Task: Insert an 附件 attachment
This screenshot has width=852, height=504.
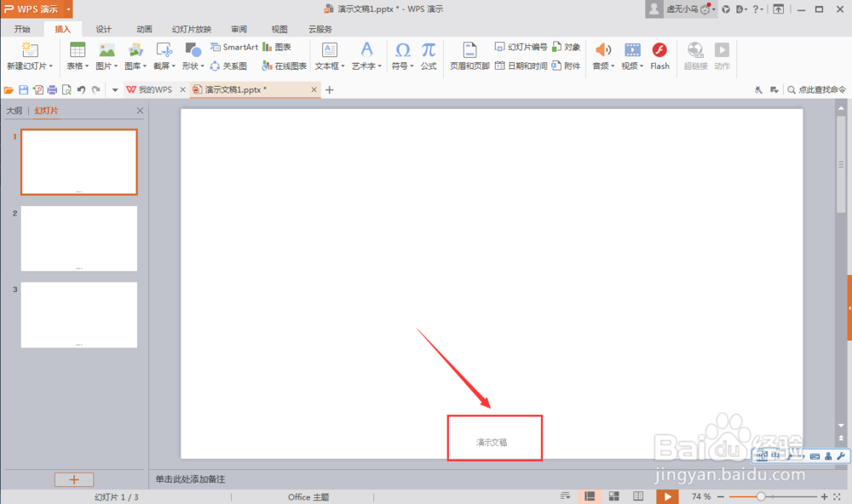Action: [x=567, y=66]
